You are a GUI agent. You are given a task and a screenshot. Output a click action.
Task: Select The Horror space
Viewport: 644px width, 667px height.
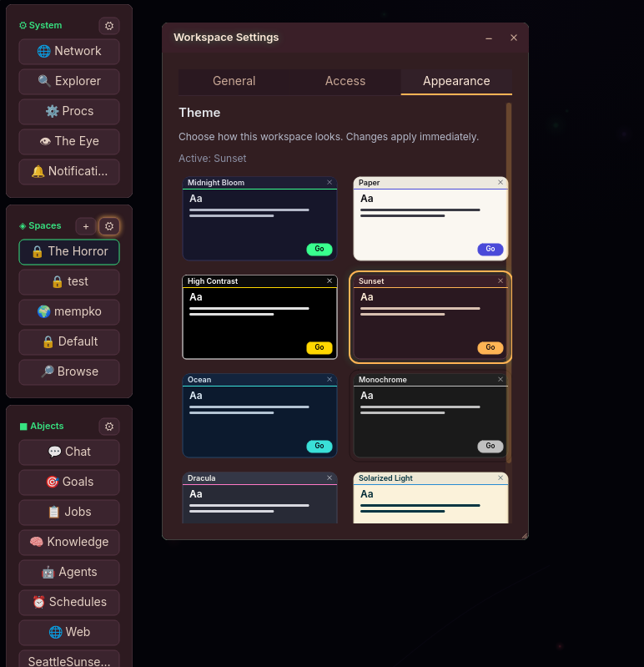click(x=69, y=252)
